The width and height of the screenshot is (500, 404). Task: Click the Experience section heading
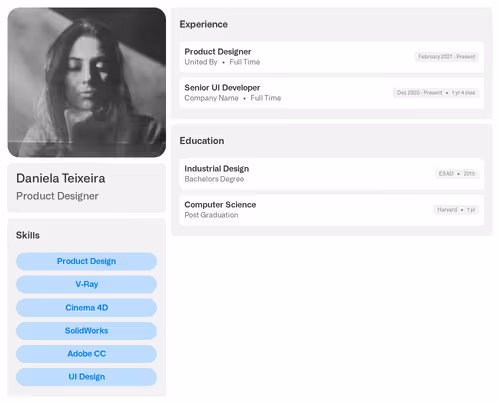point(204,24)
